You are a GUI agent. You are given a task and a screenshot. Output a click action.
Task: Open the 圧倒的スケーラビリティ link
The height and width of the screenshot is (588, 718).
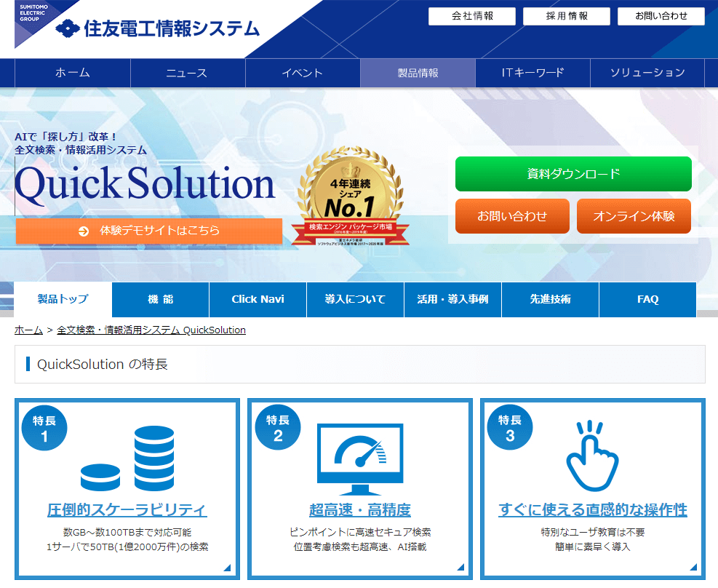[x=127, y=509]
